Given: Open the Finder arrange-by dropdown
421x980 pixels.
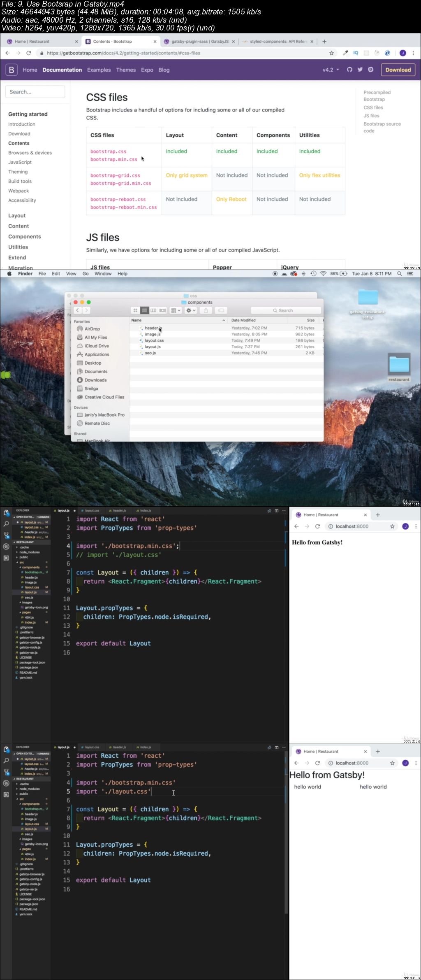Looking at the screenshot, I should 176,310.
